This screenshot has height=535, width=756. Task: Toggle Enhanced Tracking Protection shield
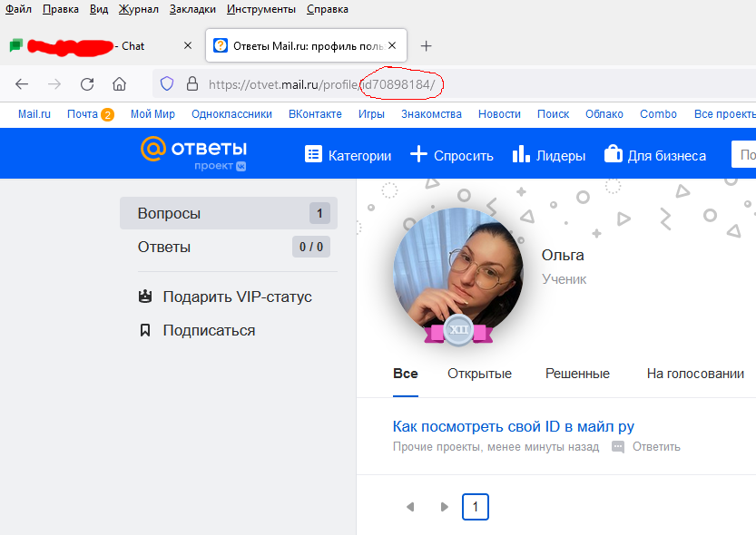(165, 83)
